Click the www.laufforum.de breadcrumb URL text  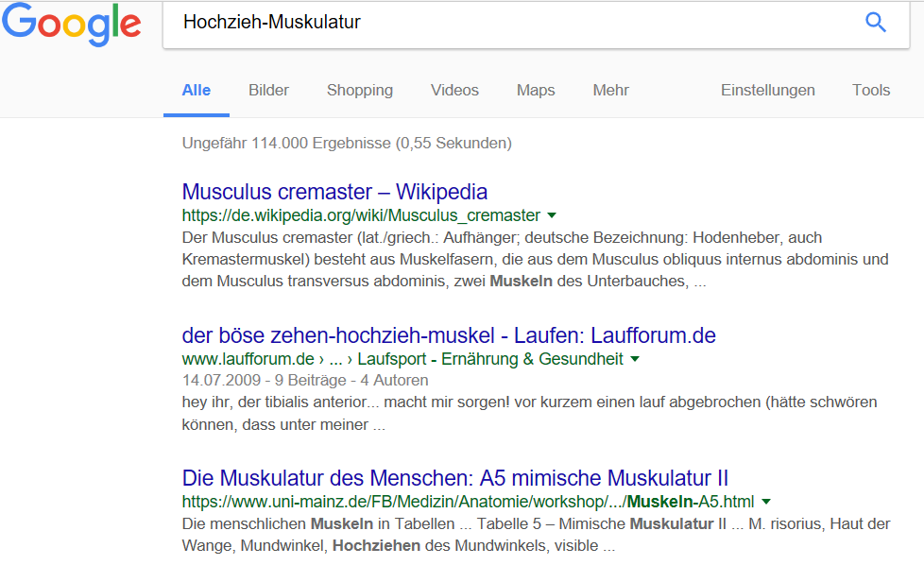[x=402, y=359]
